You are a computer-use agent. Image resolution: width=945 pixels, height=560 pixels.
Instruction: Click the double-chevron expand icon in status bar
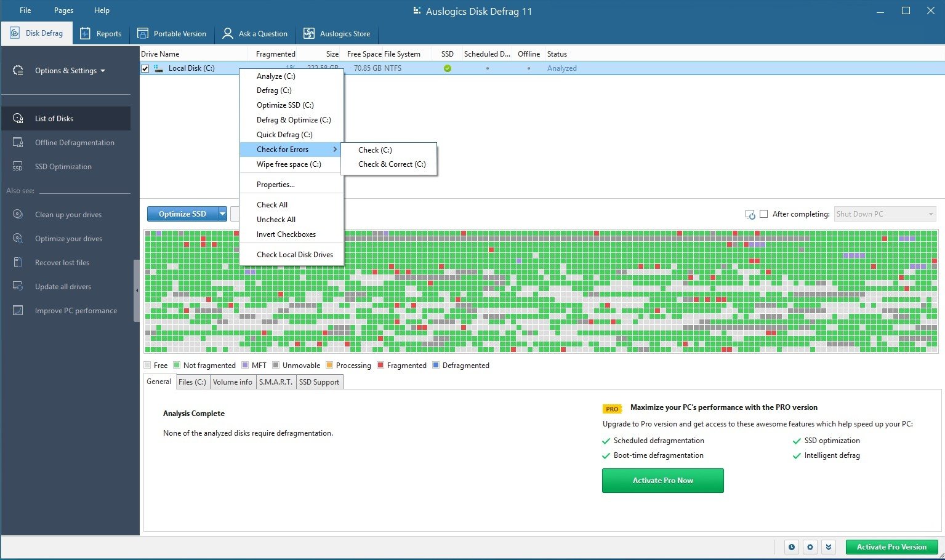pos(829,546)
